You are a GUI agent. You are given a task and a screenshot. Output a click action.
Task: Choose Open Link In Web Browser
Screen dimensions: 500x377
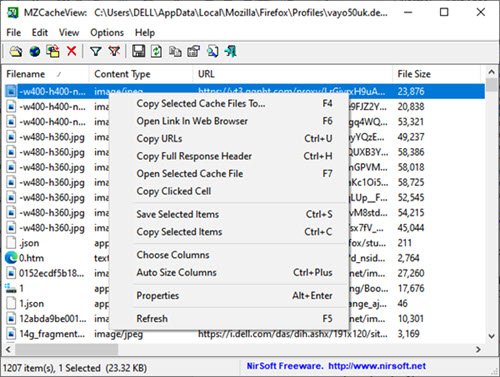[x=230, y=121]
